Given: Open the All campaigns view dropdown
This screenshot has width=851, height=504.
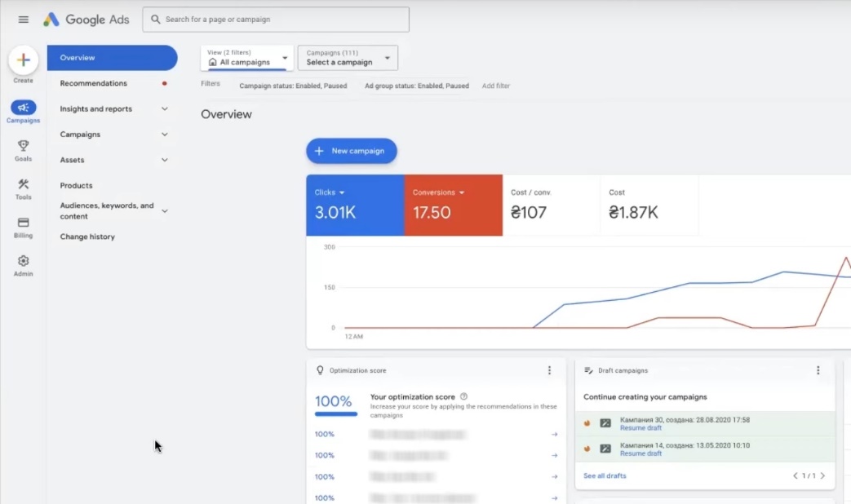Looking at the screenshot, I should click(247, 58).
